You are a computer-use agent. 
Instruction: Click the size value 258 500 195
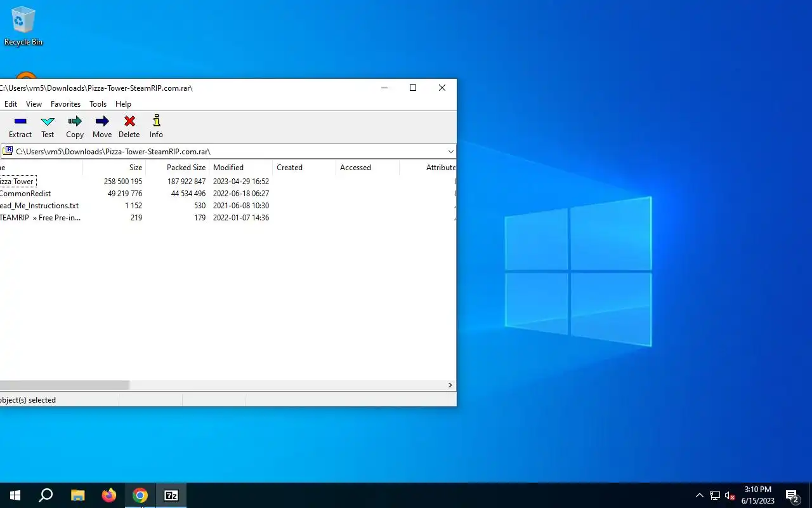123,182
